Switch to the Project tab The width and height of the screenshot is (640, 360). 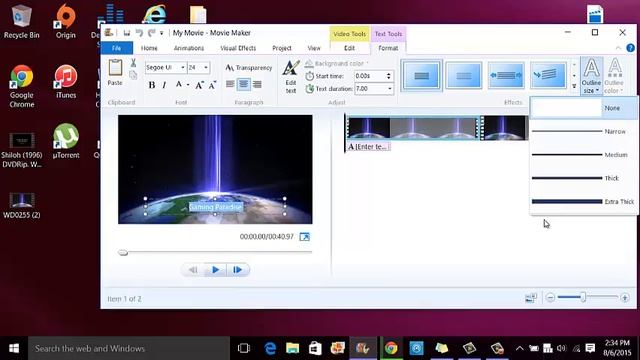(x=282, y=48)
